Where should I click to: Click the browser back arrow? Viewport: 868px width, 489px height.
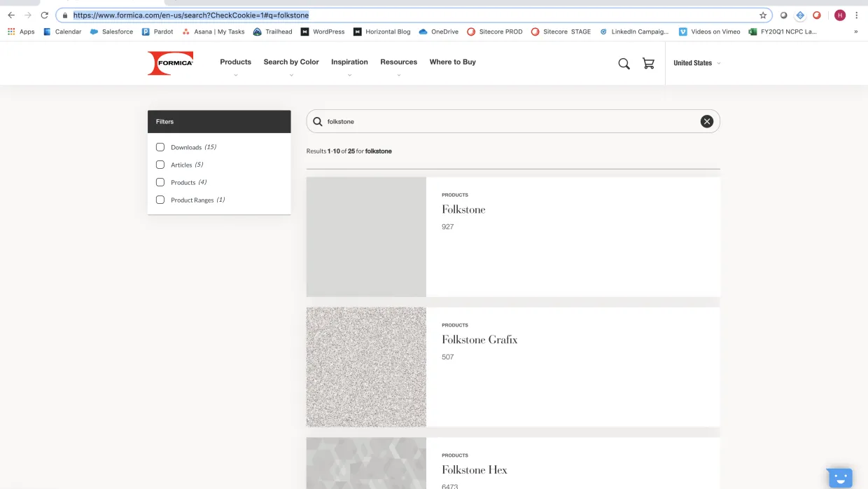pyautogui.click(x=11, y=15)
